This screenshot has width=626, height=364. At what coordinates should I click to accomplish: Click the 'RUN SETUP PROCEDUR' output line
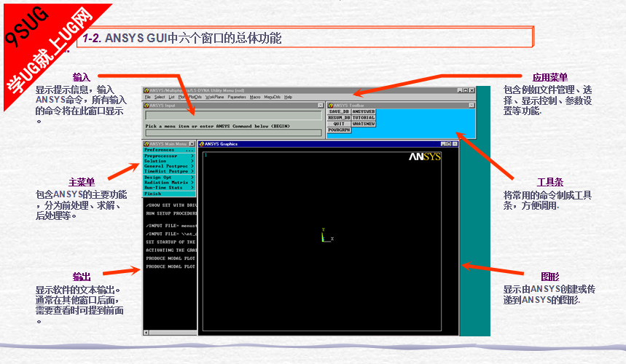[171, 214]
